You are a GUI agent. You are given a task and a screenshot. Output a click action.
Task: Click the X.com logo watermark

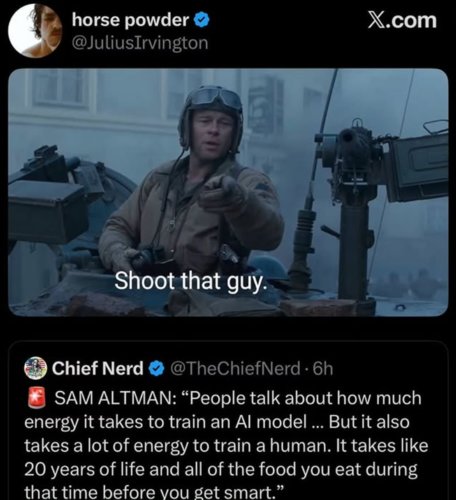pyautogui.click(x=402, y=21)
